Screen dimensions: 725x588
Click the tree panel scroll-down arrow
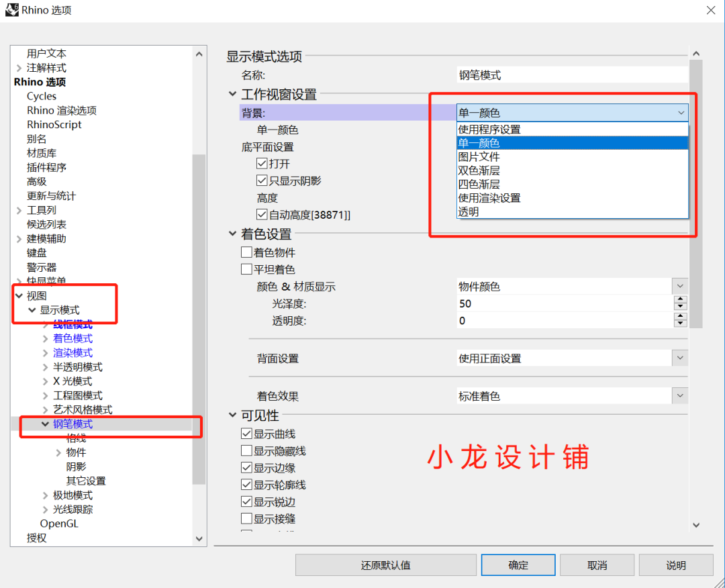point(199,538)
